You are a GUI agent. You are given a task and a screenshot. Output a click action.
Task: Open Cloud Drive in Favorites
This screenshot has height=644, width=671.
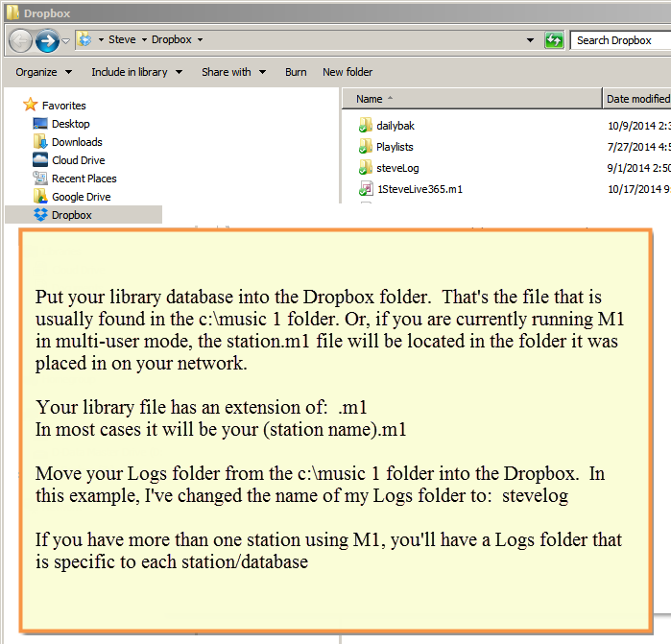click(x=79, y=160)
